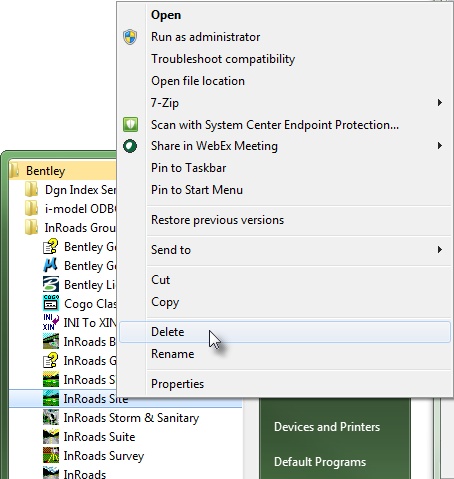The image size is (454, 479).
Task: Click the Cogo Clas program icon
Action: [51, 303]
